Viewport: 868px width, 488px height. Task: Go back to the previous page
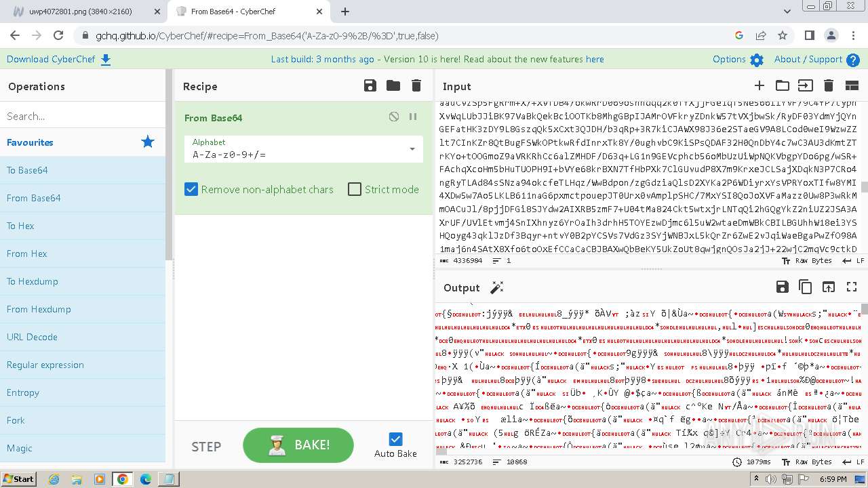(x=16, y=35)
